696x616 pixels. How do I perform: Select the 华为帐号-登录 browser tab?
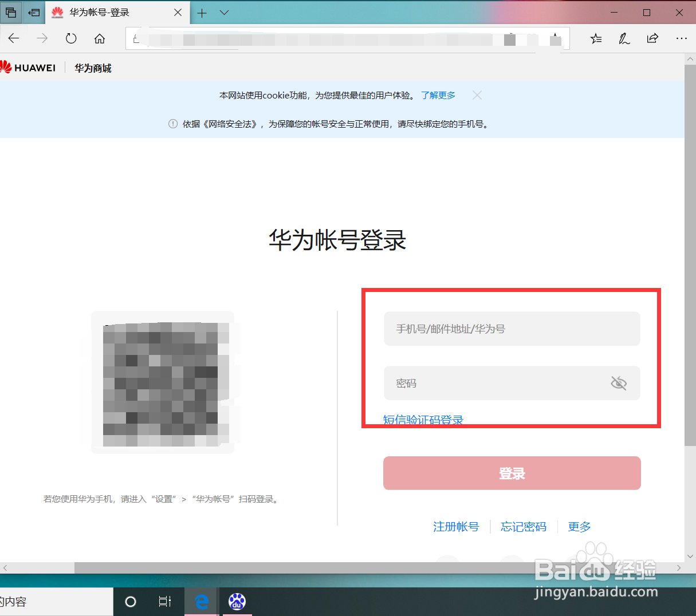tap(117, 12)
